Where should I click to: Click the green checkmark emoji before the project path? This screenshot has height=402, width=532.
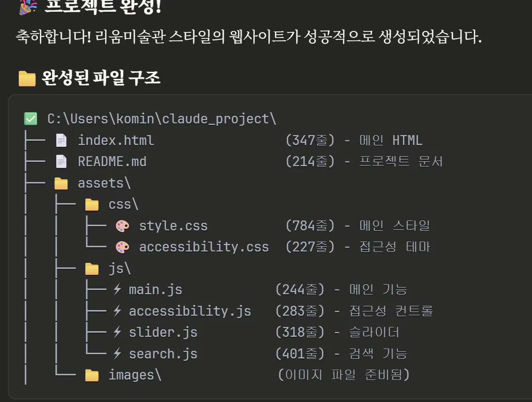point(30,119)
